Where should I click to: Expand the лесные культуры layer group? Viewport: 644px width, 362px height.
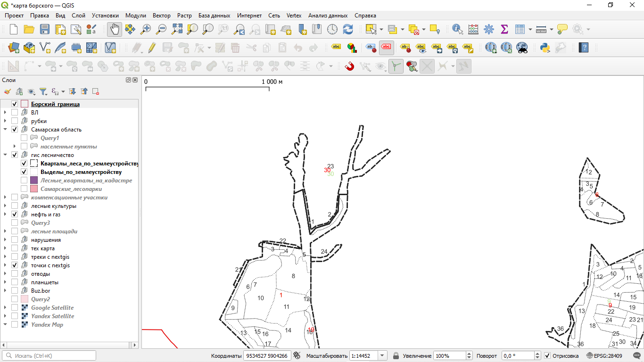point(5,206)
